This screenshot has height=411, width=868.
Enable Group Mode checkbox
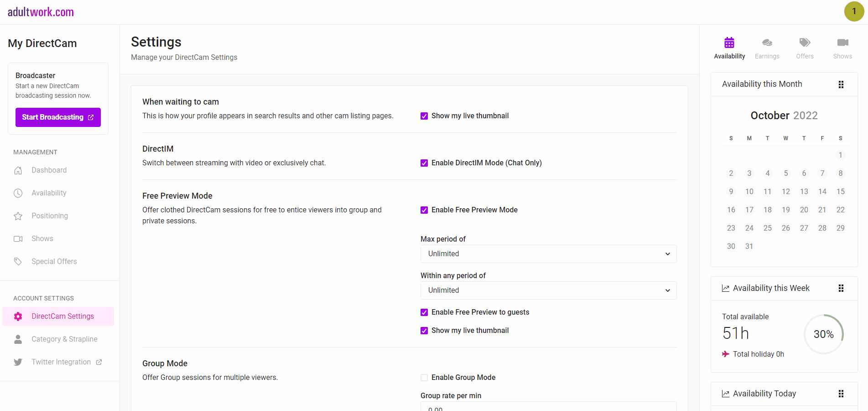click(x=424, y=378)
